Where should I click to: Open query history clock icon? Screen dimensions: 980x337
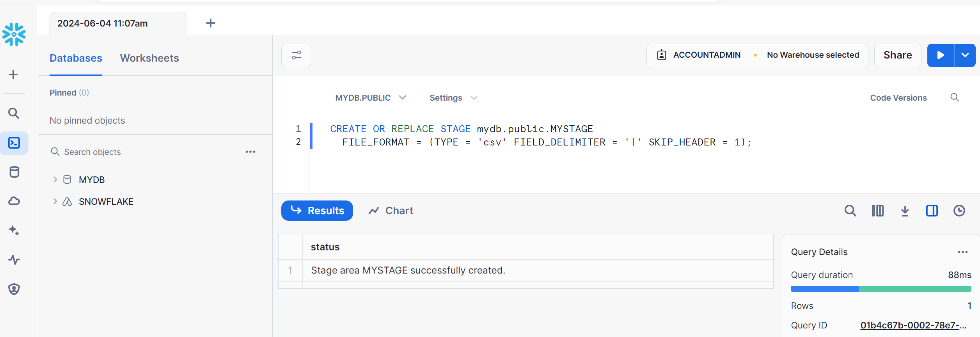(959, 211)
